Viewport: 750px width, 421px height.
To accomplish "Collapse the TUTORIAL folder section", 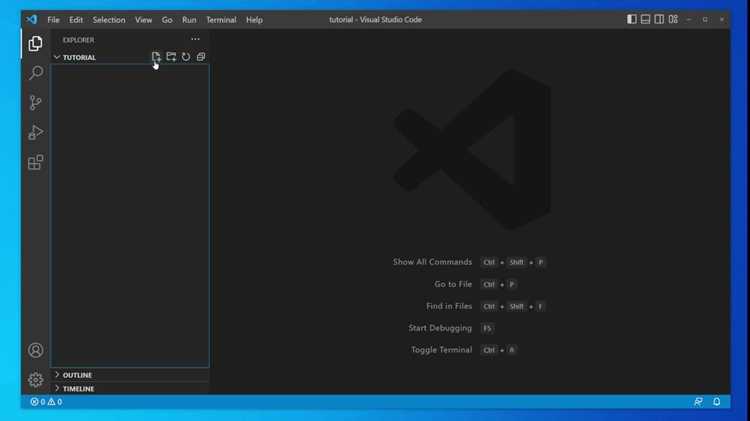I will click(x=79, y=57).
